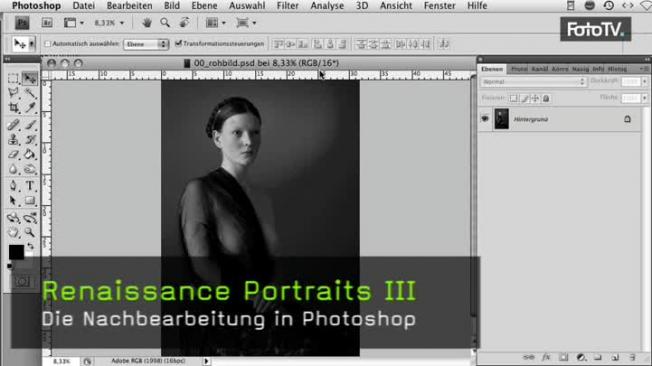The width and height of the screenshot is (652, 366).
Task: Select the Rectangular Marquee tool
Action: [x=13, y=78]
